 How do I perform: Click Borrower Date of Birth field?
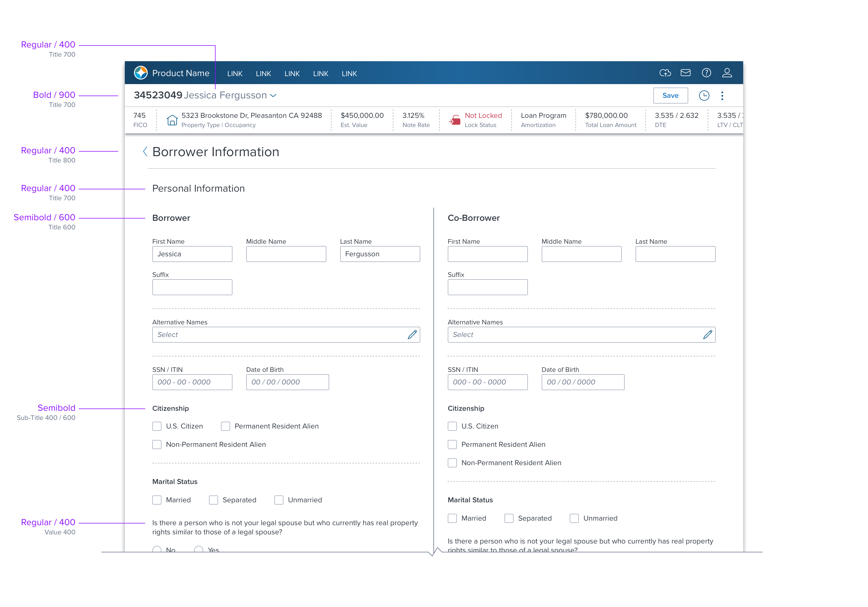[287, 382]
